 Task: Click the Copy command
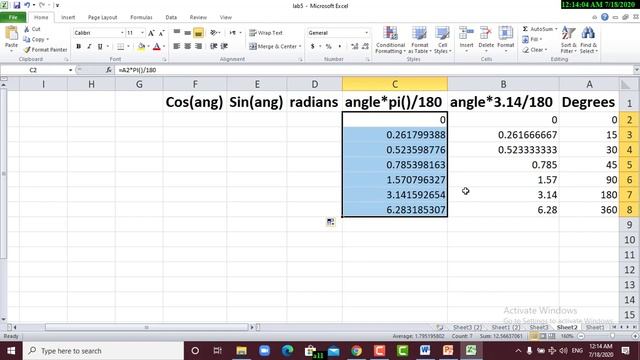(36, 39)
